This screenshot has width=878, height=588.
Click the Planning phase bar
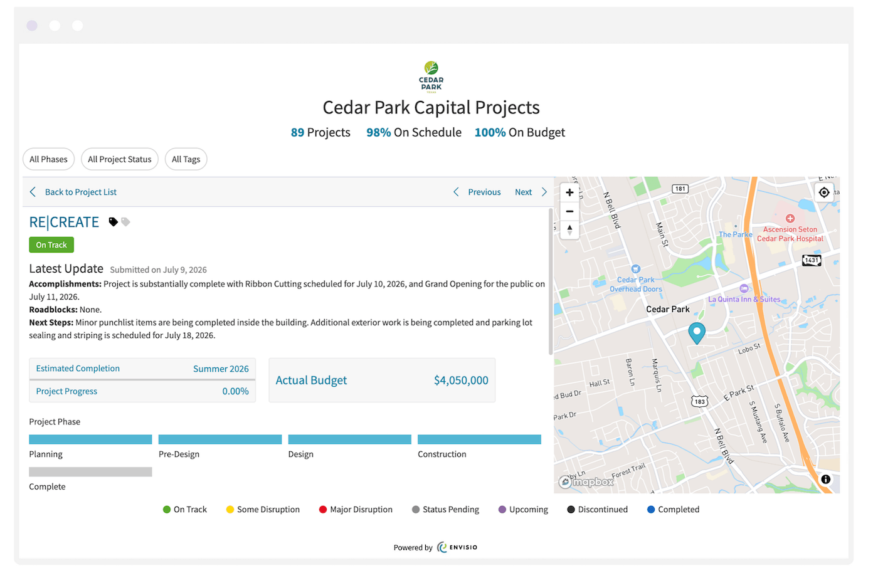point(90,439)
